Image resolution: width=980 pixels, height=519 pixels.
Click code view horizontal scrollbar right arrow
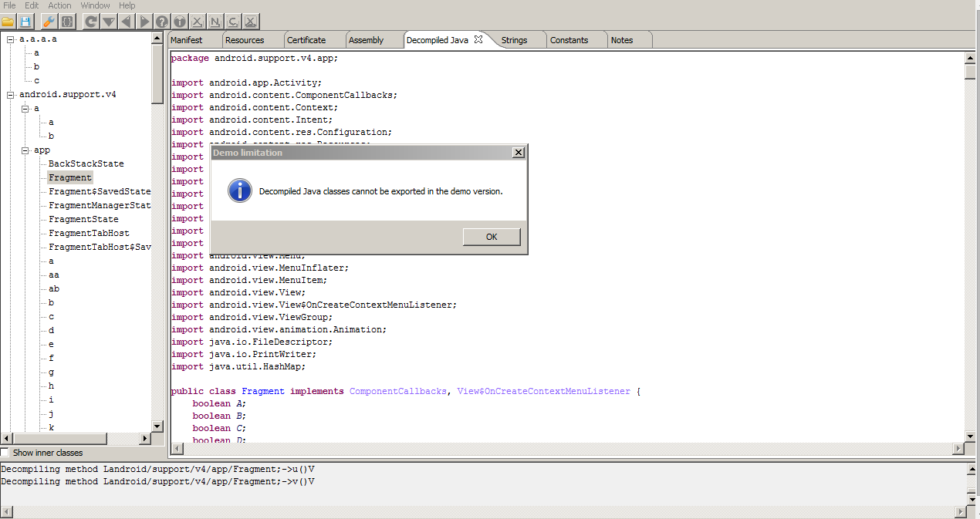click(958, 448)
